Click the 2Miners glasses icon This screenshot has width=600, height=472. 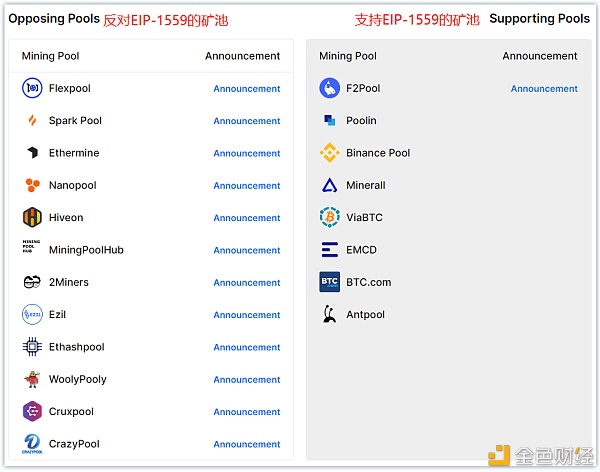point(32,282)
